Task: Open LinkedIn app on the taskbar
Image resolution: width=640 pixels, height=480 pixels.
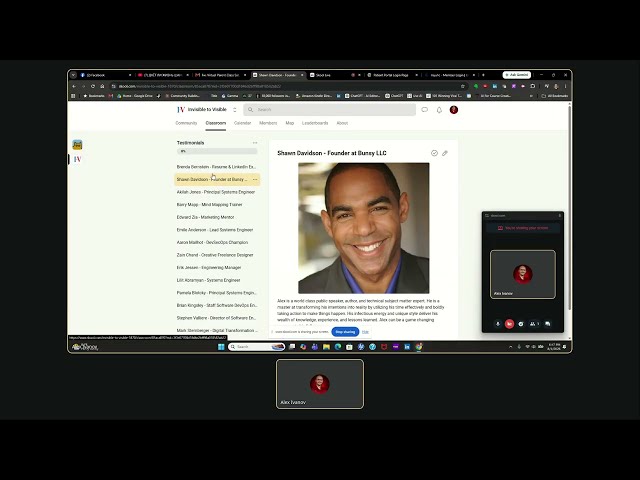Action: point(407,347)
